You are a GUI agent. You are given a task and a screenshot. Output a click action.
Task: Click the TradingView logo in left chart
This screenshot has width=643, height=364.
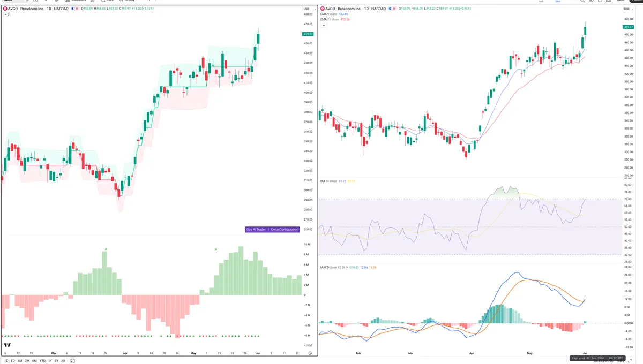(x=8, y=345)
